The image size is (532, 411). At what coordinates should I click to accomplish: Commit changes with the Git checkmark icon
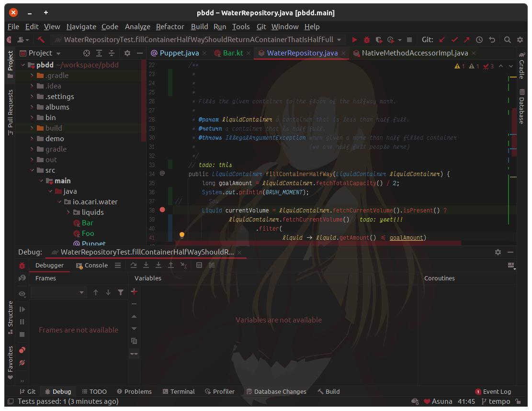coord(454,40)
